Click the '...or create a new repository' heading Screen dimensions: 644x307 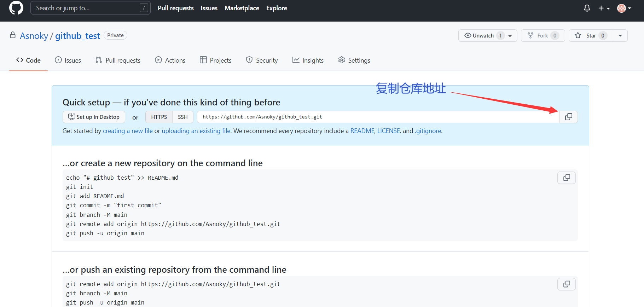point(162,163)
